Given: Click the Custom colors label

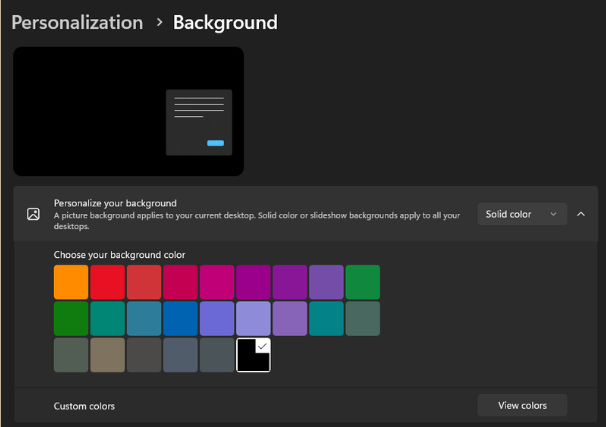Looking at the screenshot, I should (x=84, y=406).
